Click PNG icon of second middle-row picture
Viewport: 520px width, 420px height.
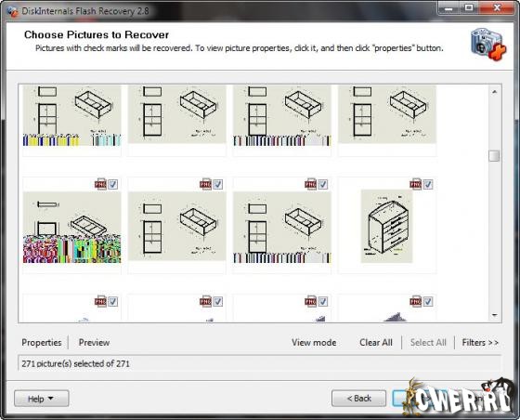[x=205, y=184]
